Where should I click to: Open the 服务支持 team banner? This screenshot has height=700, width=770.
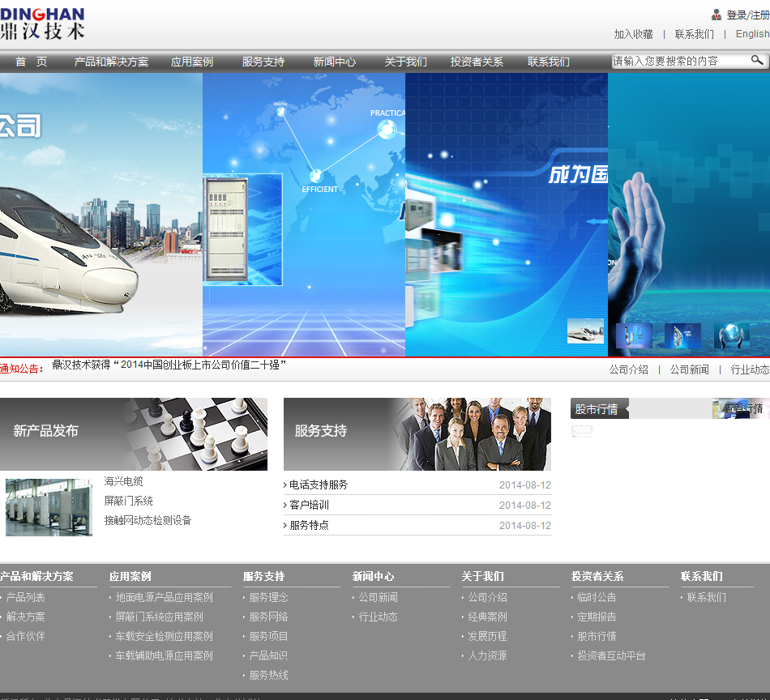coord(417,434)
